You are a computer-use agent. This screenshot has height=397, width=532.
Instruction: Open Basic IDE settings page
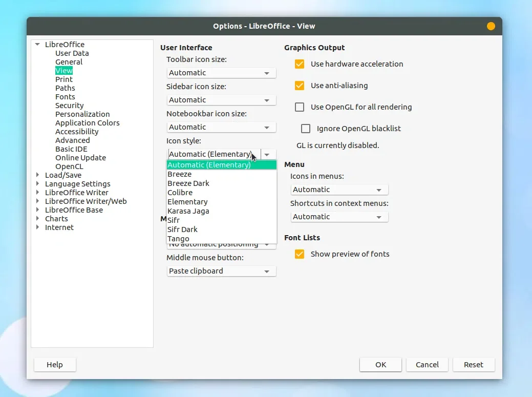click(x=71, y=149)
